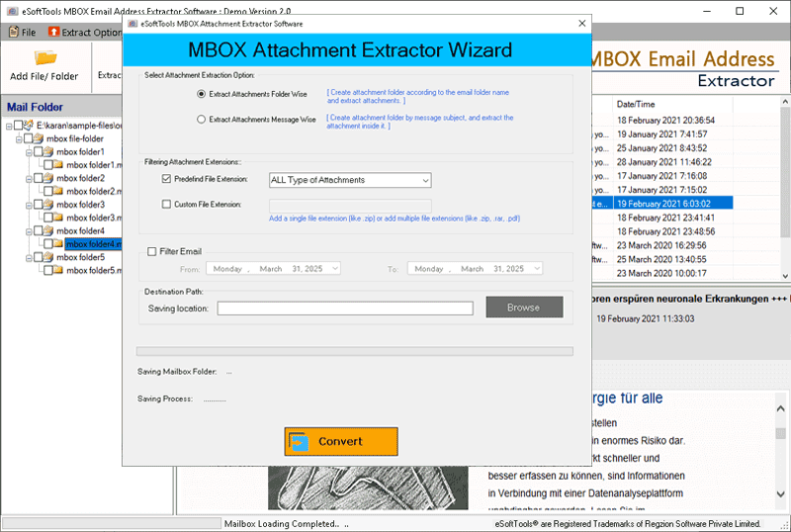Click the Convert button
This screenshot has height=532, width=791.
coord(341,441)
